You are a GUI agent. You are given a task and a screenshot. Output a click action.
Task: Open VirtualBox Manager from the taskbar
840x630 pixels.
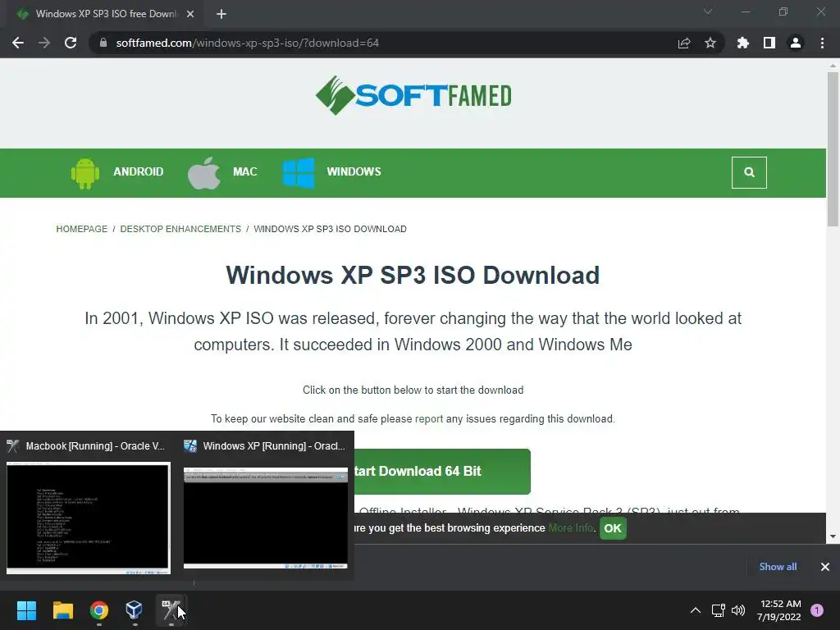pos(134,610)
